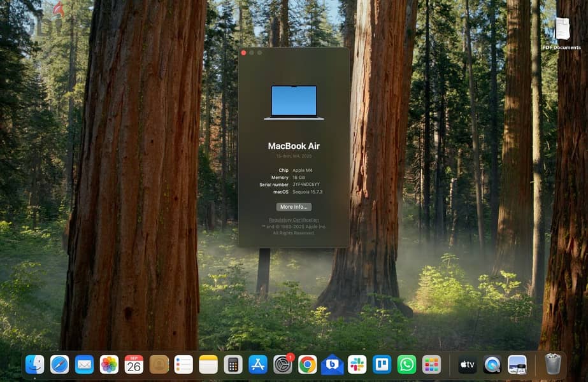Click the 16 GB memory value
This screenshot has height=382, width=588.
(x=299, y=178)
